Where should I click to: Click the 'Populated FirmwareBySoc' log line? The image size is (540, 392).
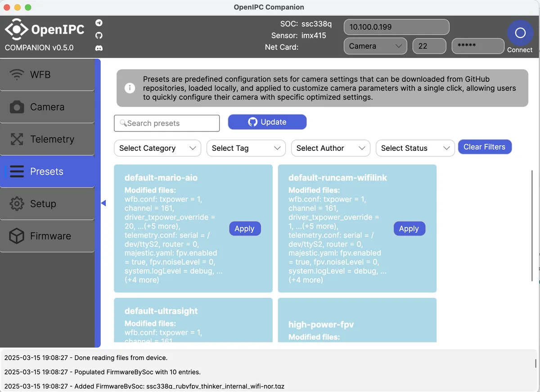point(103,372)
